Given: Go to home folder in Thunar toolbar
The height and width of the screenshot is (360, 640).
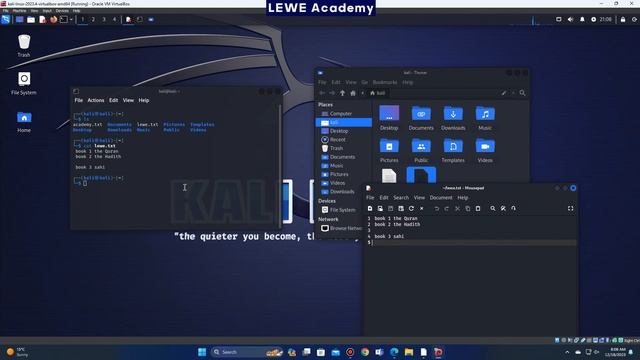Looking at the screenshot, I should 353,93.
